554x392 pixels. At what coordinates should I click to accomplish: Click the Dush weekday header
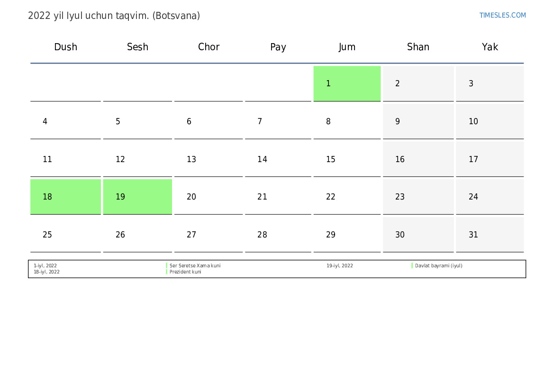[65, 47]
